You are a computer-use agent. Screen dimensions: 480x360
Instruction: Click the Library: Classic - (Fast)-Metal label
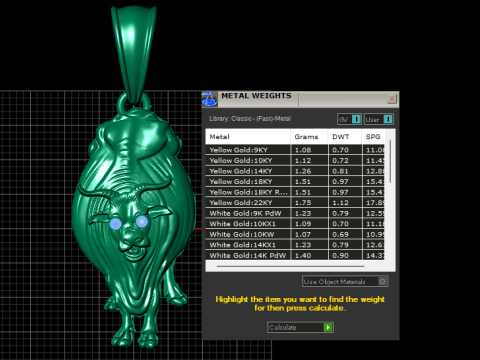(x=250, y=119)
